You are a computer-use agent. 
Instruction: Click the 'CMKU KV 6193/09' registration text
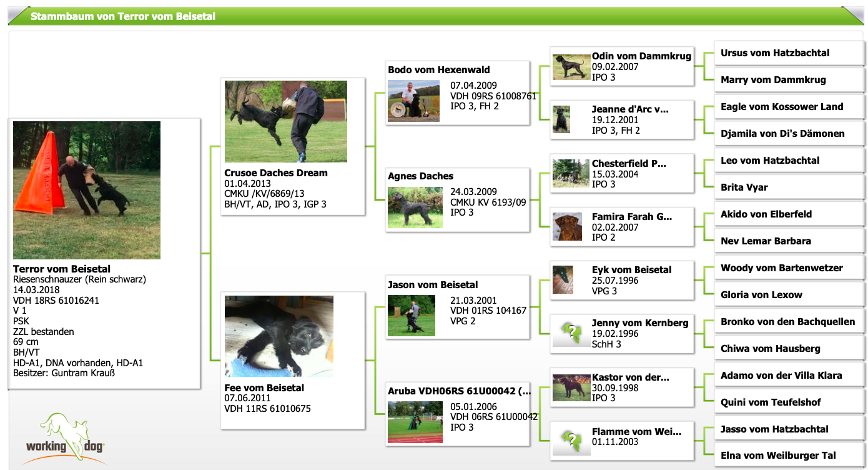point(488,202)
